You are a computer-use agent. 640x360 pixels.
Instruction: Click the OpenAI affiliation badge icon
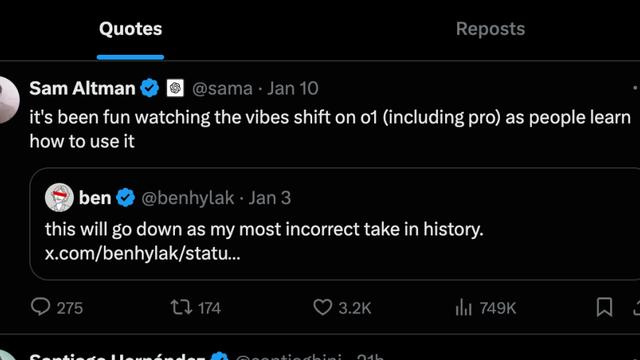click(x=175, y=88)
